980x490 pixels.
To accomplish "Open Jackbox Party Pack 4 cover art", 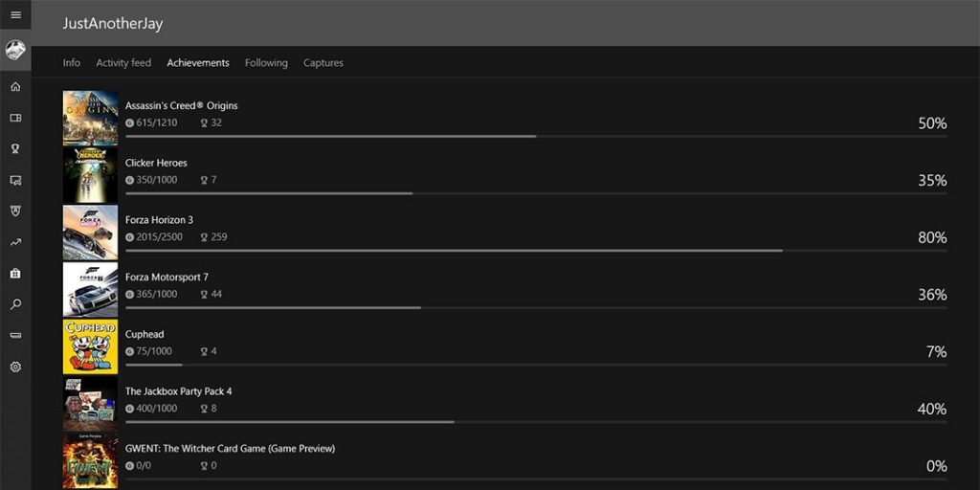I will pos(90,404).
